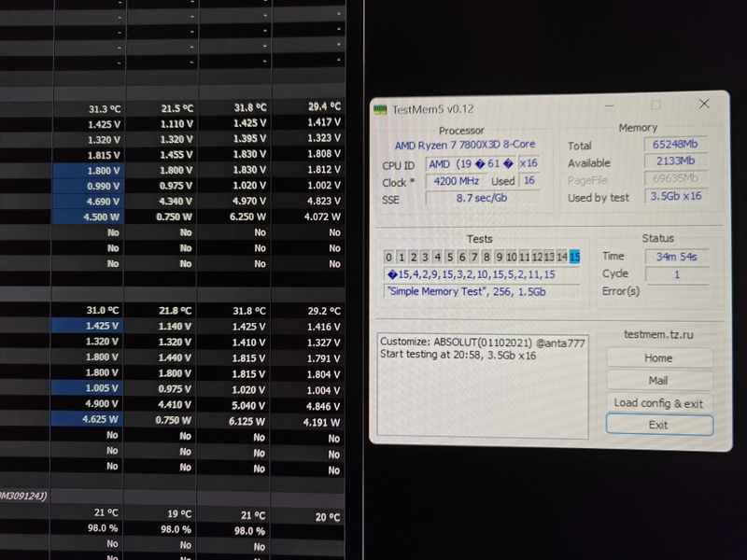
Task: Click the log line "Start testing at 20:58"
Action: tap(458, 356)
